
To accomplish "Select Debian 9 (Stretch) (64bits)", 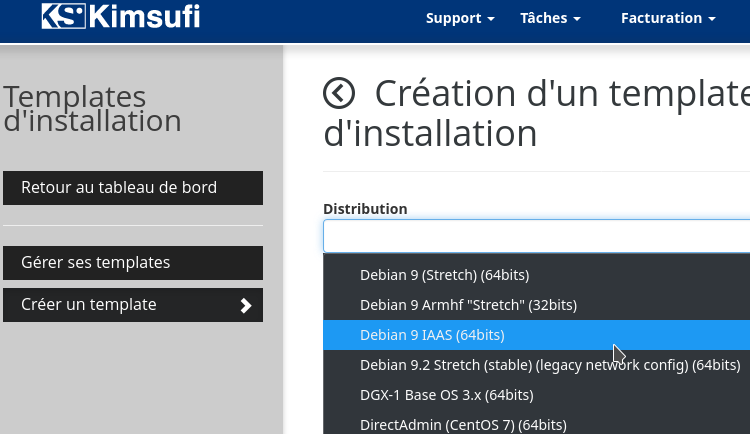I will pos(537,275).
